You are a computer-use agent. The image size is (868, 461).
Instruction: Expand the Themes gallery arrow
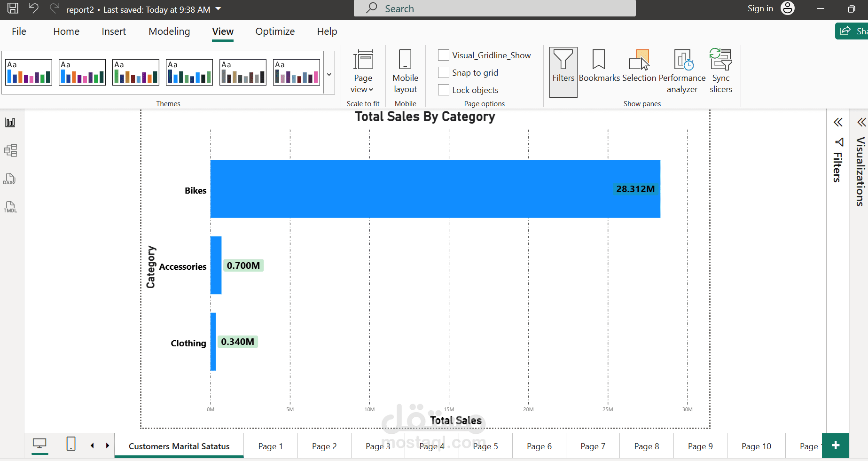click(x=329, y=74)
